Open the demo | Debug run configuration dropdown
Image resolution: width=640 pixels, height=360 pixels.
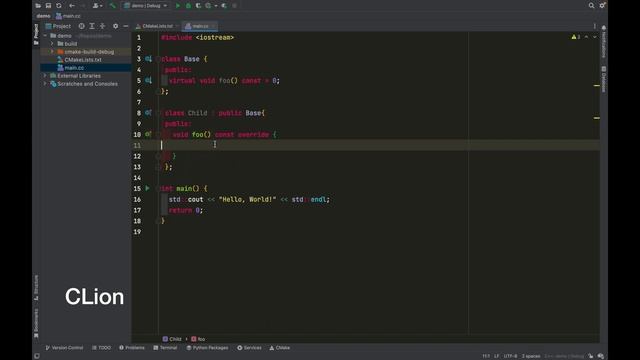146,6
